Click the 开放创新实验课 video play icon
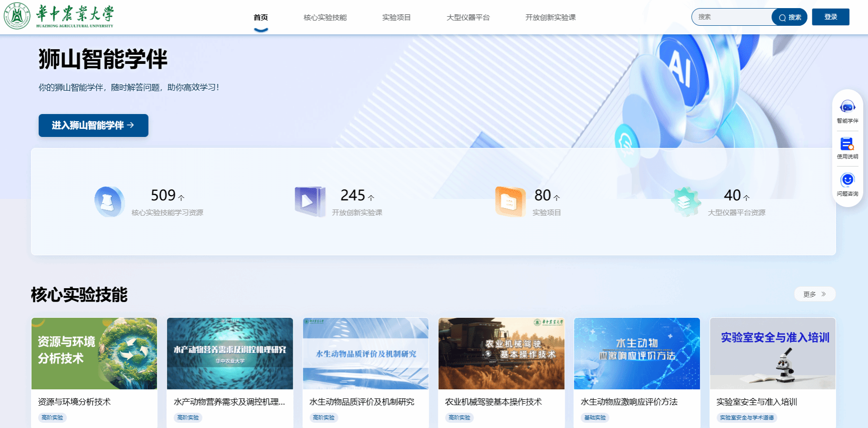868x428 pixels. coord(309,202)
